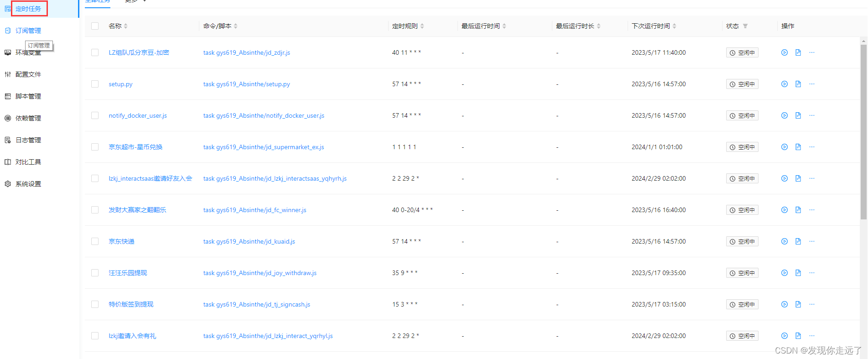Run the LZ组队瓜分京豆-加密 task
The width and height of the screenshot is (868, 359).
(x=784, y=52)
